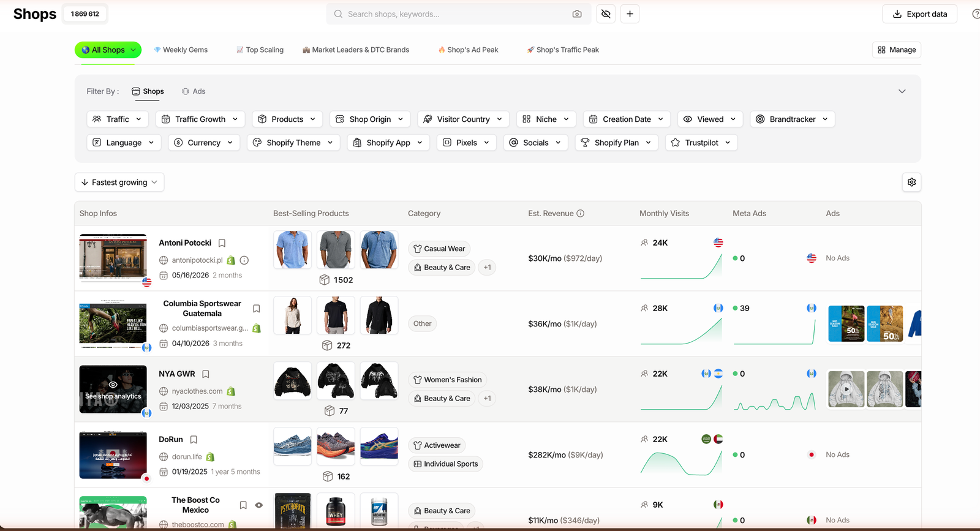Click Shopify icon beside dorun.life

210,457
